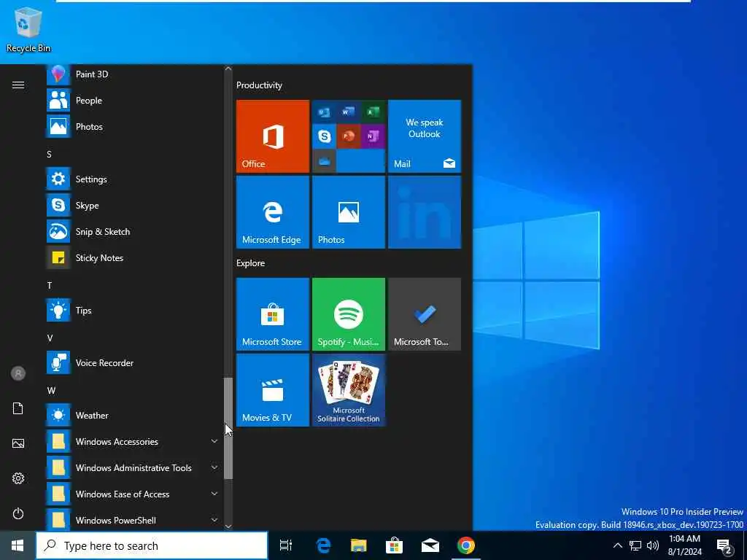Click the app list scrollbar thumb
This screenshot has height=560, width=747.
(x=228, y=428)
